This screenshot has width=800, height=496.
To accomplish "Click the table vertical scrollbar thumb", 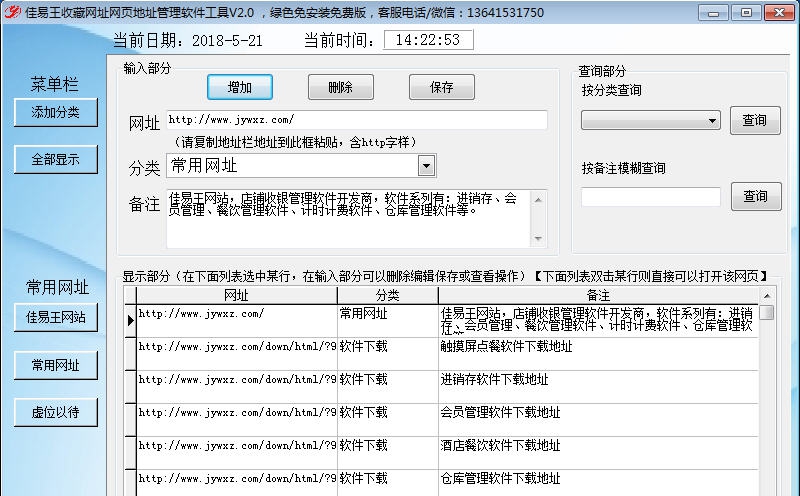I will tap(767, 312).
